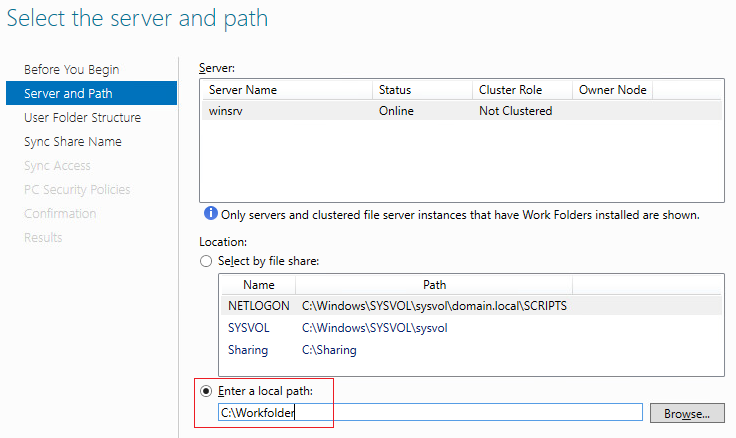Viewport: 736px width, 438px height.
Task: Open the 'Before You Begin' step
Action: (71, 69)
